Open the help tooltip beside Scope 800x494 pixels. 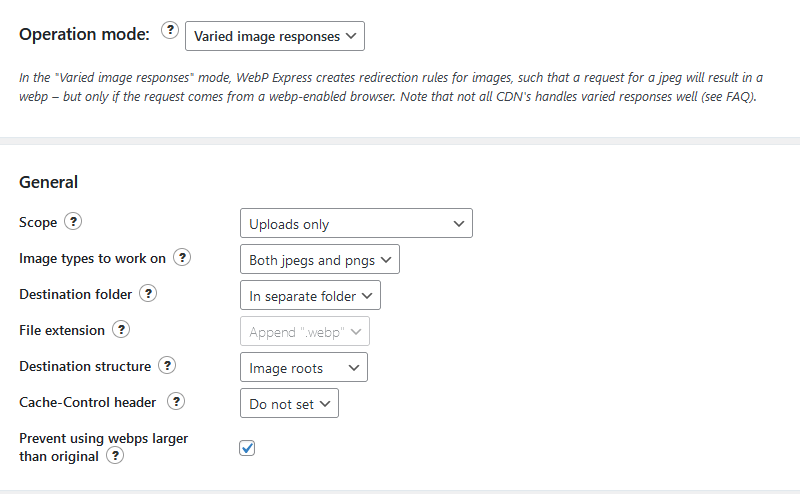(73, 221)
